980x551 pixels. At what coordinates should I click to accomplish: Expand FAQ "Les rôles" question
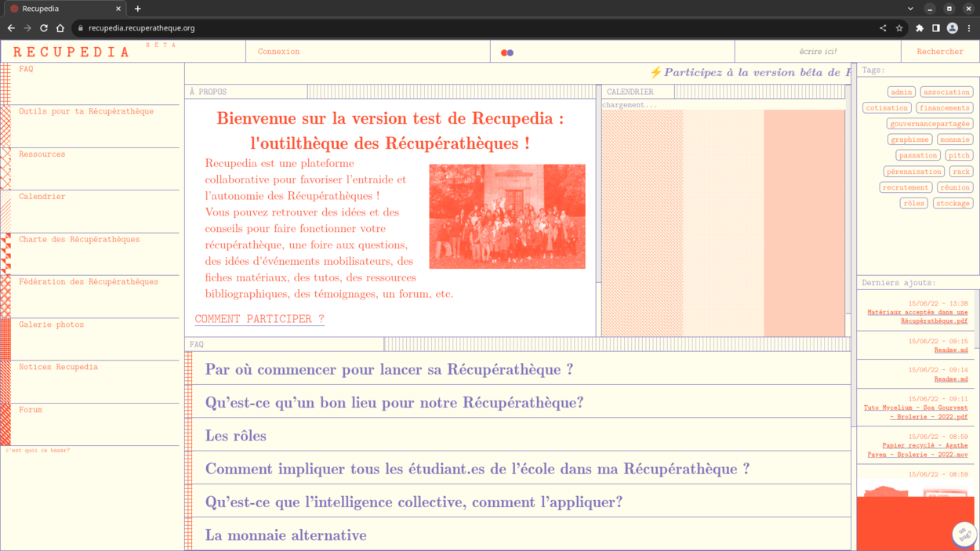click(236, 436)
